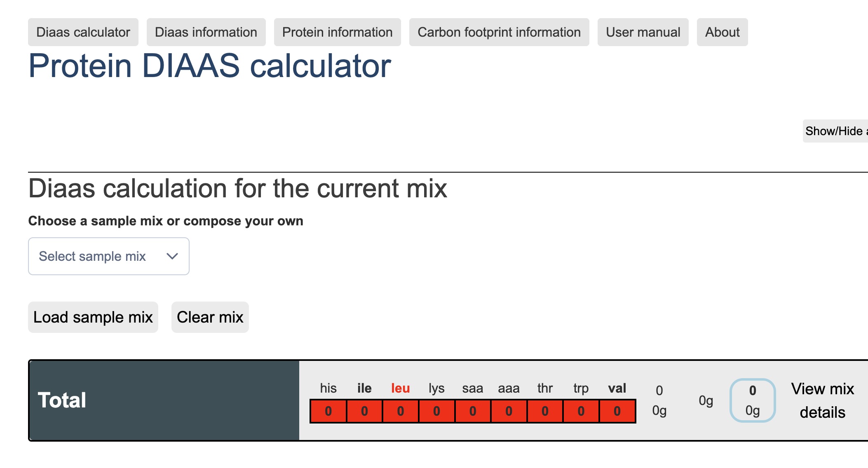Click the dark Total row header
Viewport: 868px width, 468px height.
click(164, 400)
